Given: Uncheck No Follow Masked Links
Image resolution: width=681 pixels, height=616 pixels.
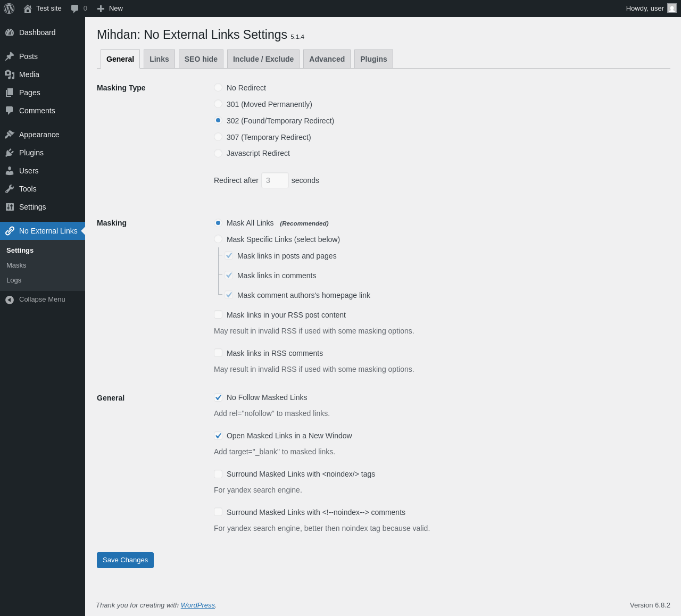Looking at the screenshot, I should 218,397.
